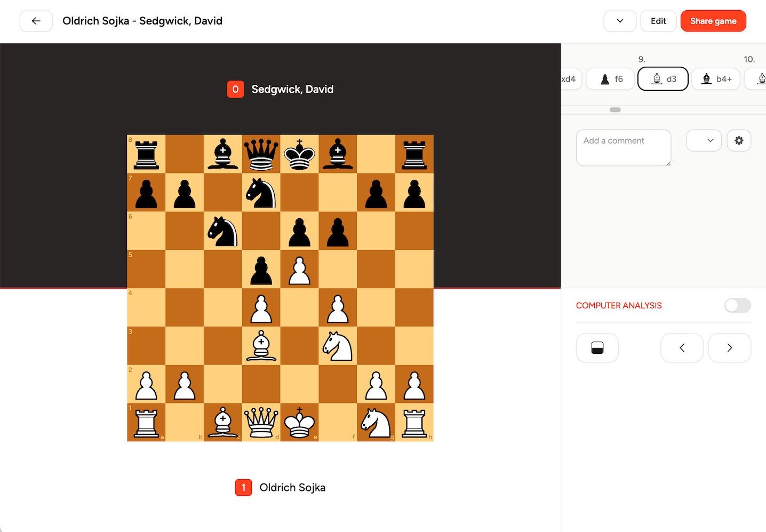Image resolution: width=766 pixels, height=532 pixels.
Task: Click the Share game button
Action: pyautogui.click(x=713, y=21)
